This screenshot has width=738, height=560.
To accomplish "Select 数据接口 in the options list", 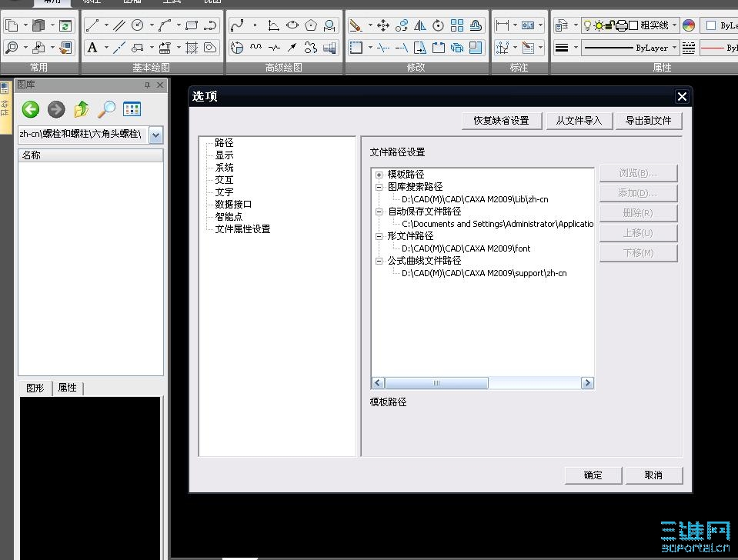I will pyautogui.click(x=233, y=205).
